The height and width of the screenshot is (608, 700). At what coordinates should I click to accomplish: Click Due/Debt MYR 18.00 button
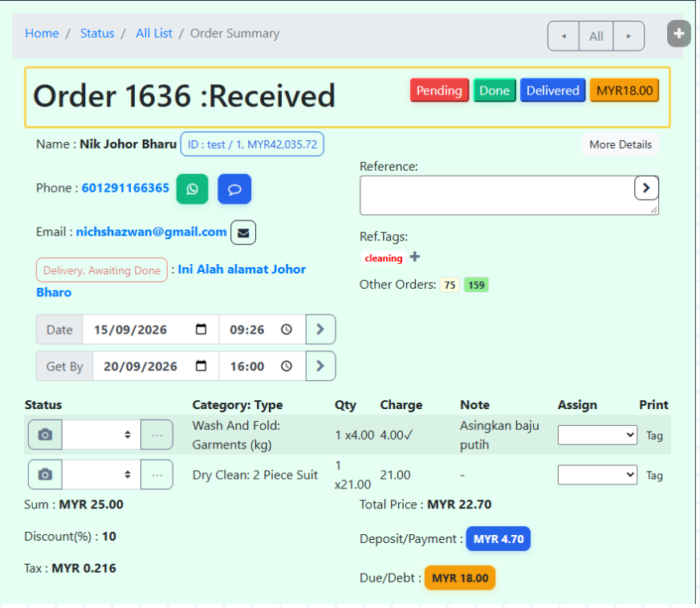point(460,578)
